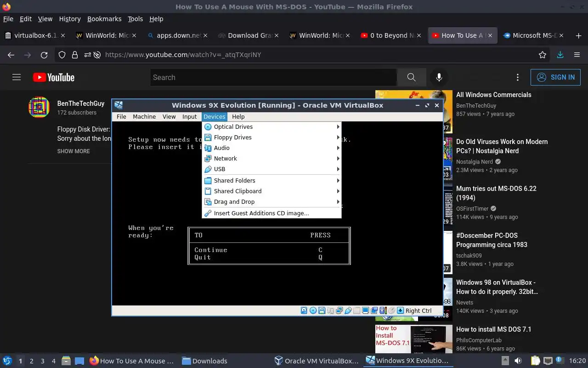Image resolution: width=588 pixels, height=368 pixels.
Task: Click the YouTube logo
Action: [54, 77]
